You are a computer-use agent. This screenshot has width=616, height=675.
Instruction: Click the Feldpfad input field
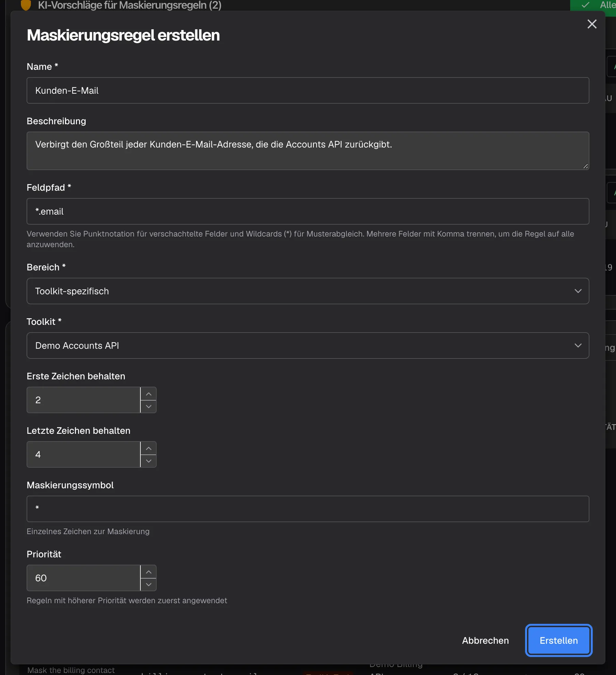308,211
